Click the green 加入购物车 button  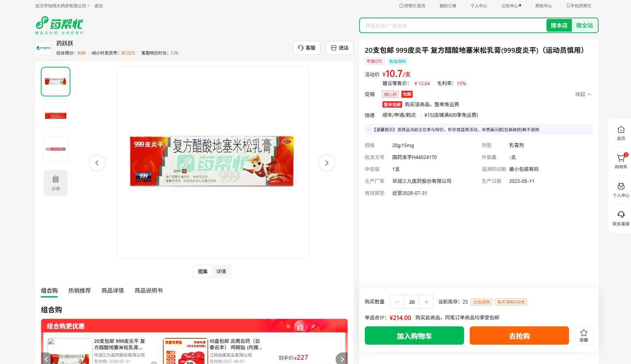coord(414,336)
